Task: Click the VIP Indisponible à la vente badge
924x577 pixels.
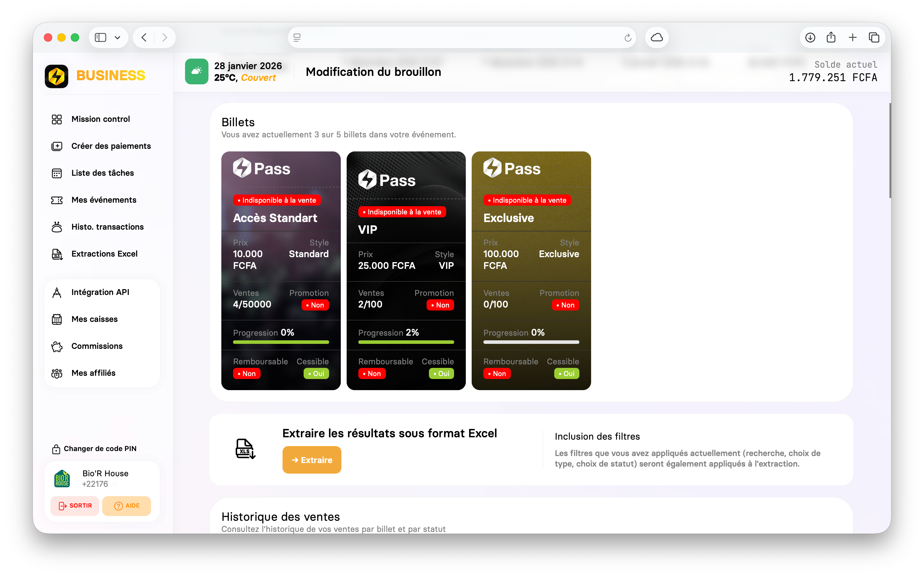Action: (402, 212)
